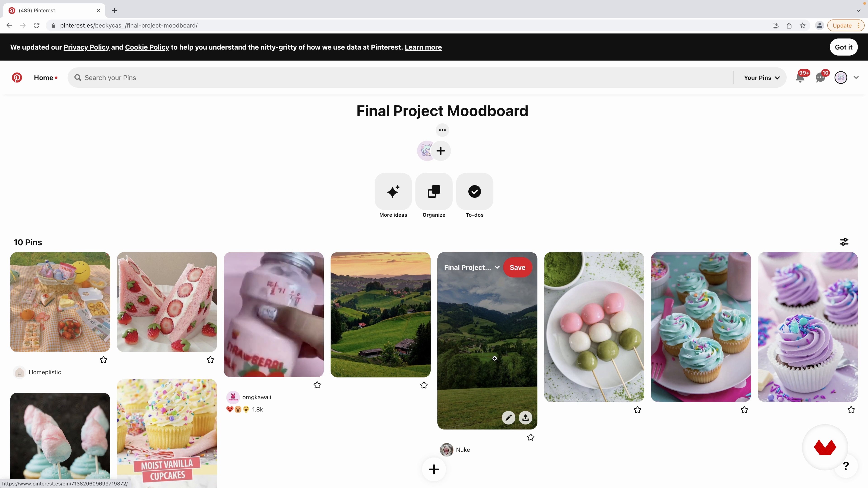This screenshot has width=868, height=488.
Task: Open the picnic blanket pin thumbnail
Action: click(60, 302)
